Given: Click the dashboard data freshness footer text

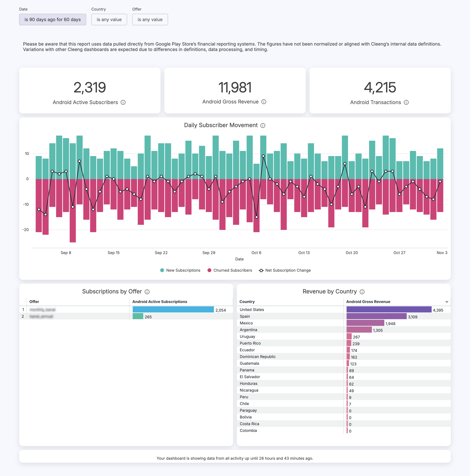Looking at the screenshot, I should click(x=235, y=458).
